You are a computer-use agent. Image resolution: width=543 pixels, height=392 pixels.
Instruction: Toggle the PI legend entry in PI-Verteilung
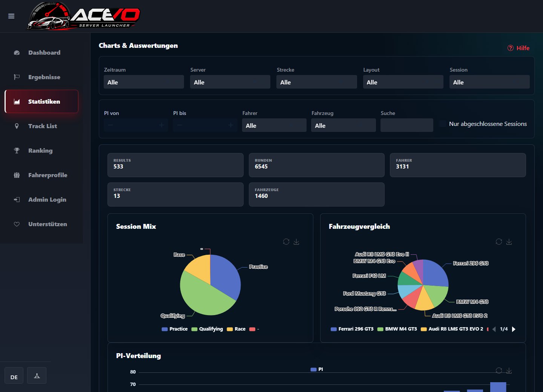point(317,369)
